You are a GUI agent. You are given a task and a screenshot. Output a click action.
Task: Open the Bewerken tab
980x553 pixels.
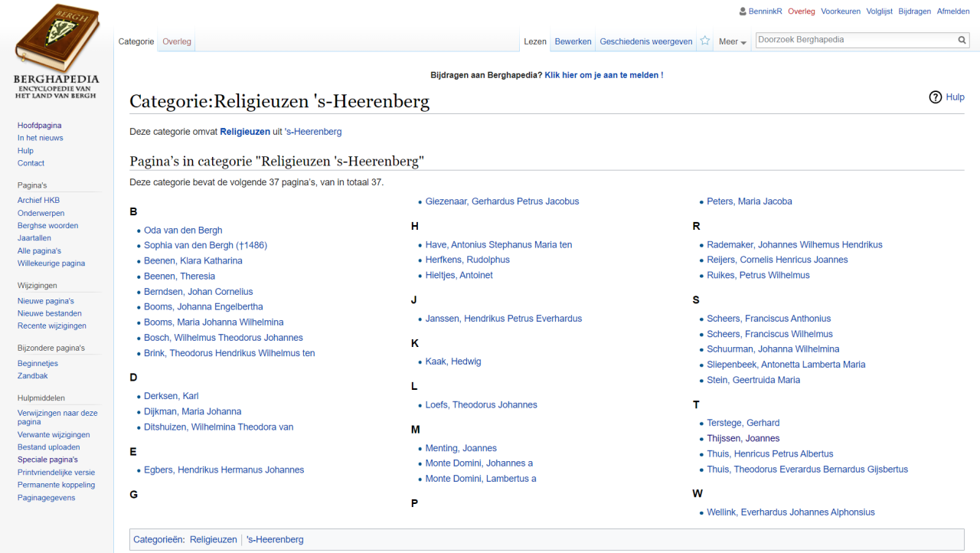tap(573, 41)
